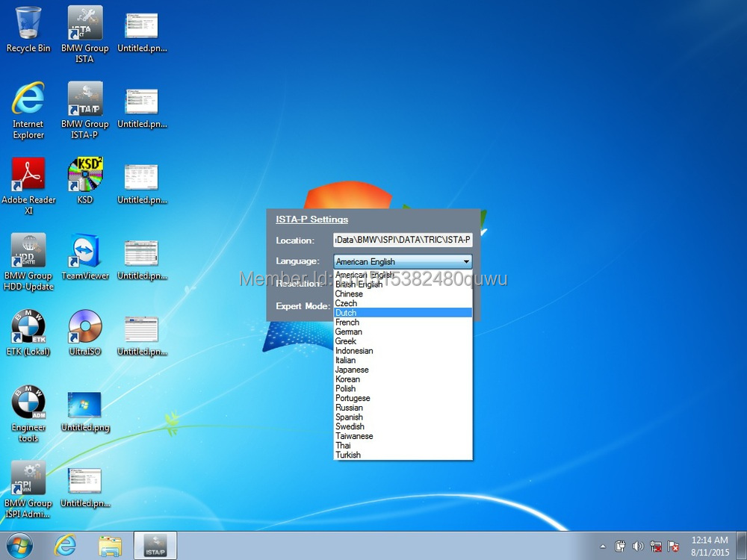Open the BMW Group ISTA desktop shortcut

pos(84,24)
